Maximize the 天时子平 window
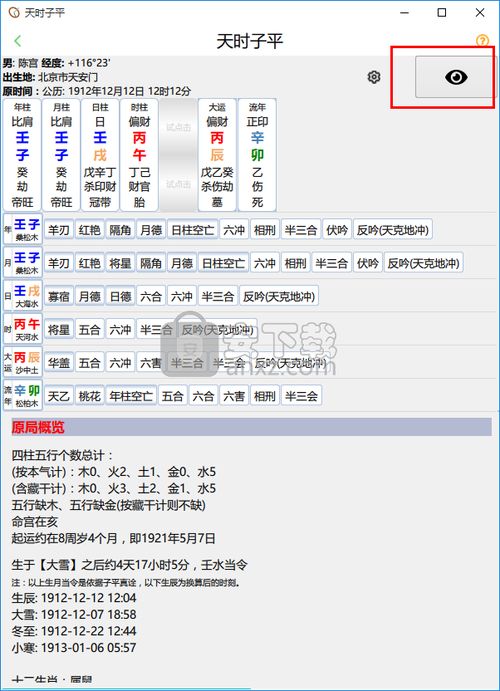 coord(442,12)
